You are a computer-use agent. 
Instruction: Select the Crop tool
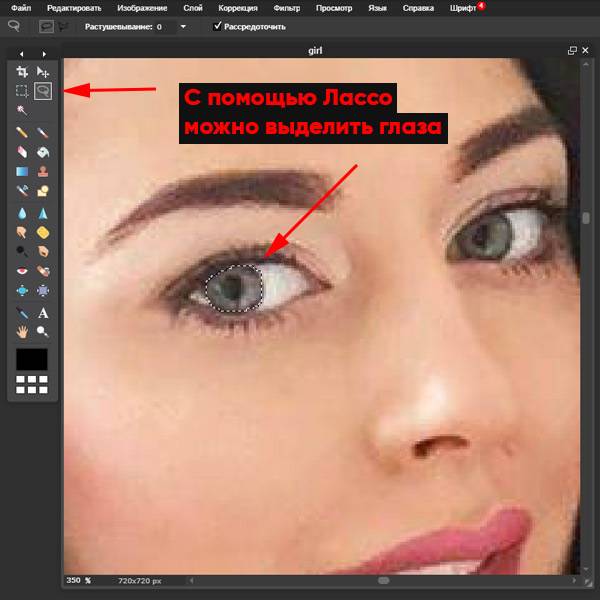point(22,72)
